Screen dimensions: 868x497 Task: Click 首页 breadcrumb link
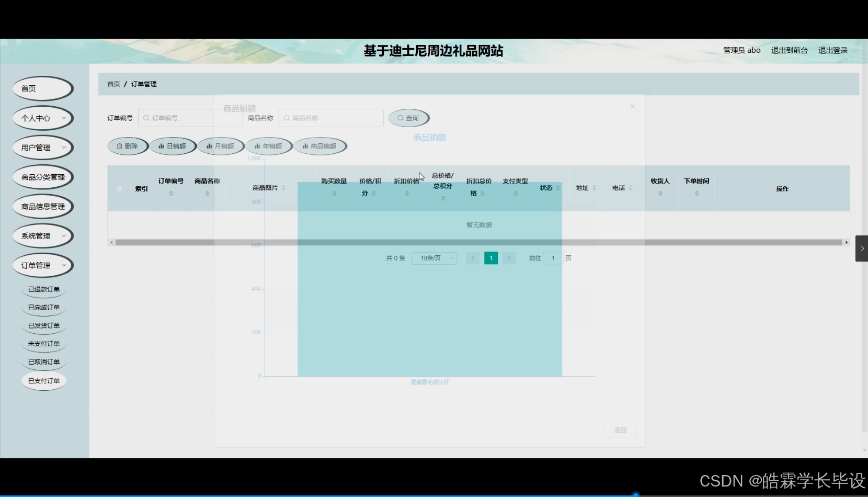point(113,84)
